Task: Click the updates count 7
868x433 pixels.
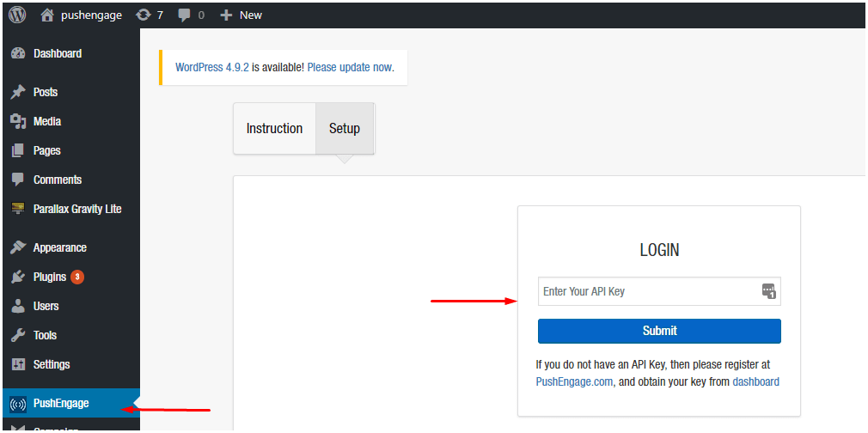Action: point(160,15)
